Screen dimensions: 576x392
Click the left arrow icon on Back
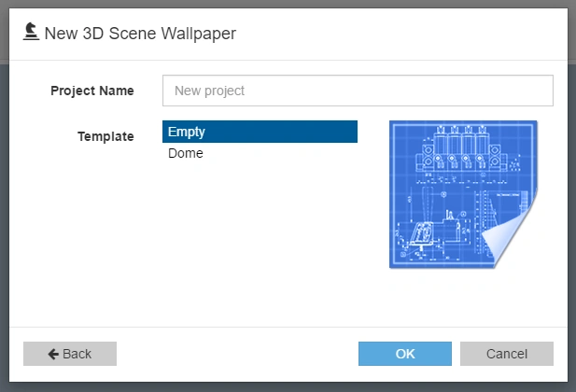[53, 354]
